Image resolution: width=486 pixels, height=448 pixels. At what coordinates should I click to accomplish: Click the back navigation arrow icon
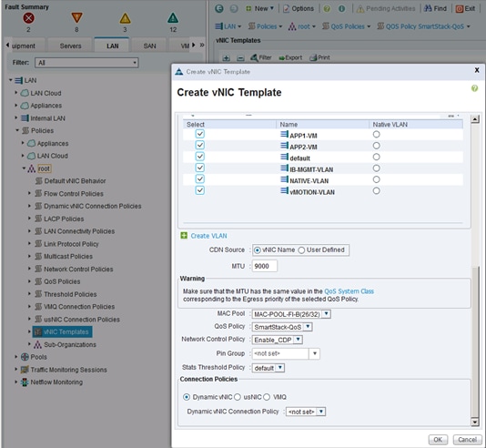pos(219,9)
